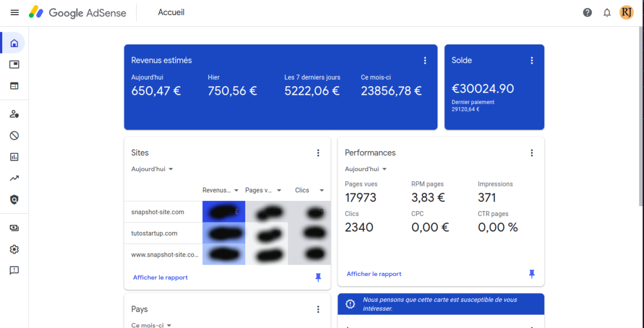Expand the Performances Aujourd'hui period dropdown
The height and width of the screenshot is (328, 644).
pyautogui.click(x=366, y=169)
